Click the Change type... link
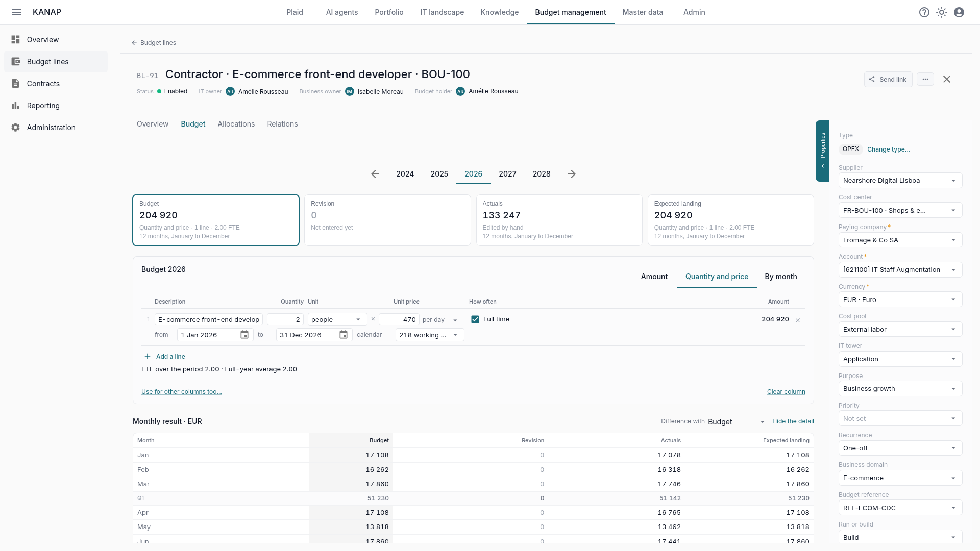This screenshot has height=551, width=980. click(x=889, y=149)
